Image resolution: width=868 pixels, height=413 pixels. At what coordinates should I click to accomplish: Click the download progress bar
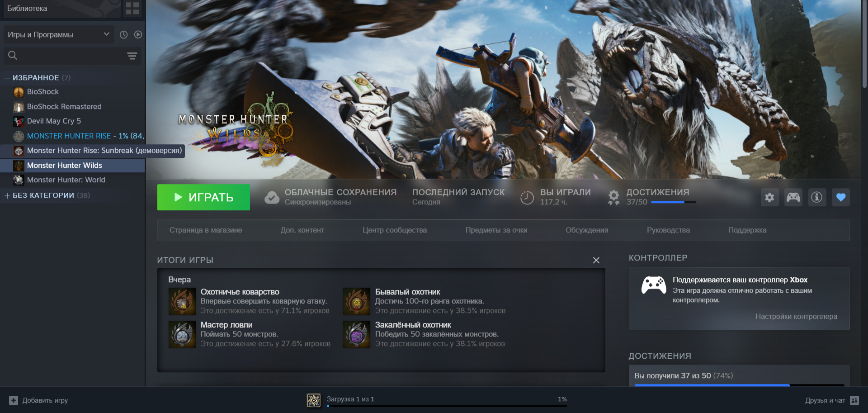point(447,406)
